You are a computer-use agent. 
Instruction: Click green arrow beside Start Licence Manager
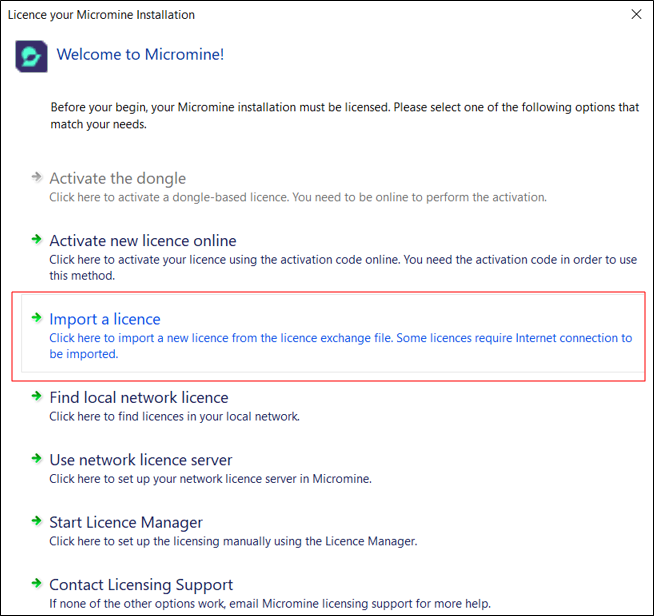point(37,522)
